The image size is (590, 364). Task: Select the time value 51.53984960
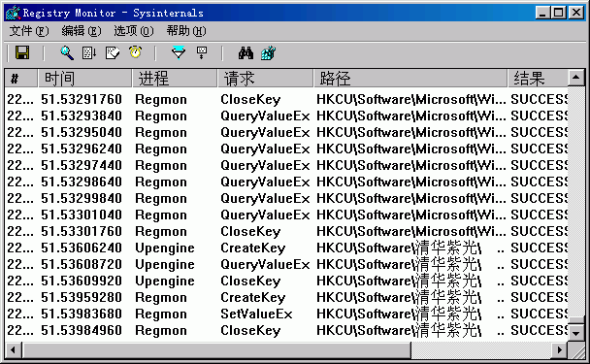(82, 330)
